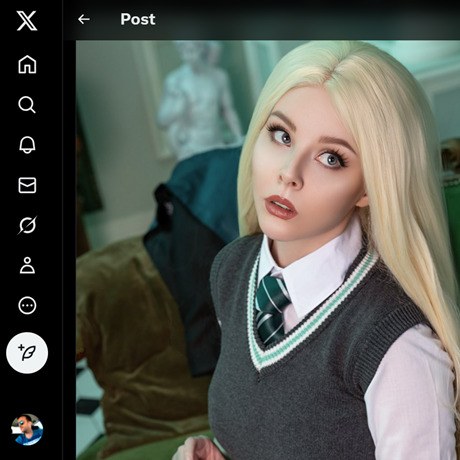Compose a new post with feather button
The height and width of the screenshot is (460, 460).
tap(27, 353)
